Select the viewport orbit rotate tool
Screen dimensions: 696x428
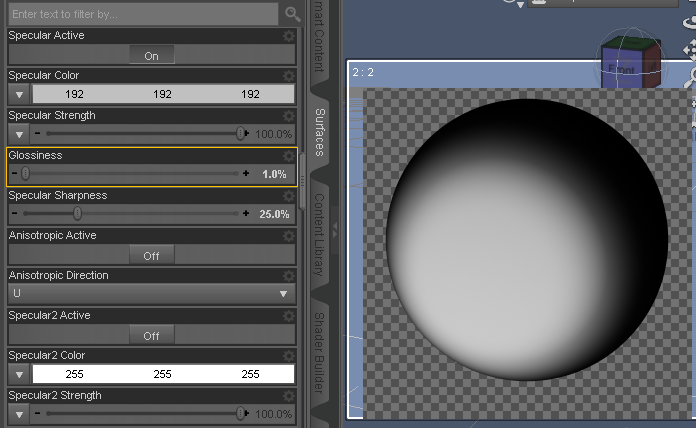(x=691, y=21)
